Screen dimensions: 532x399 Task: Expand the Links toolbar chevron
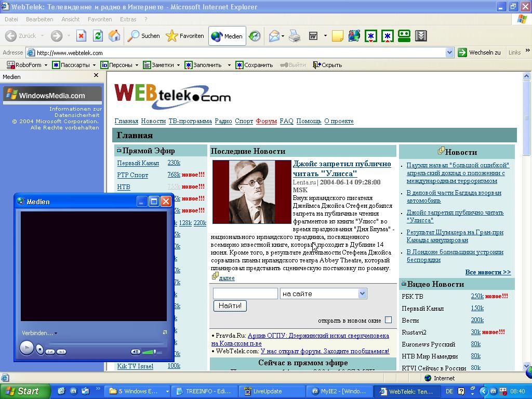(x=528, y=50)
